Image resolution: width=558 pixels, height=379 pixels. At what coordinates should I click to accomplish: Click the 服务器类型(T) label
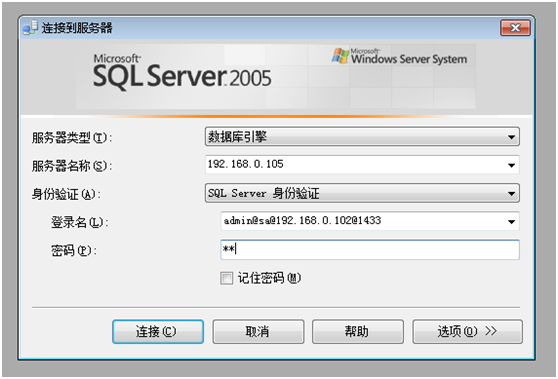pos(72,138)
